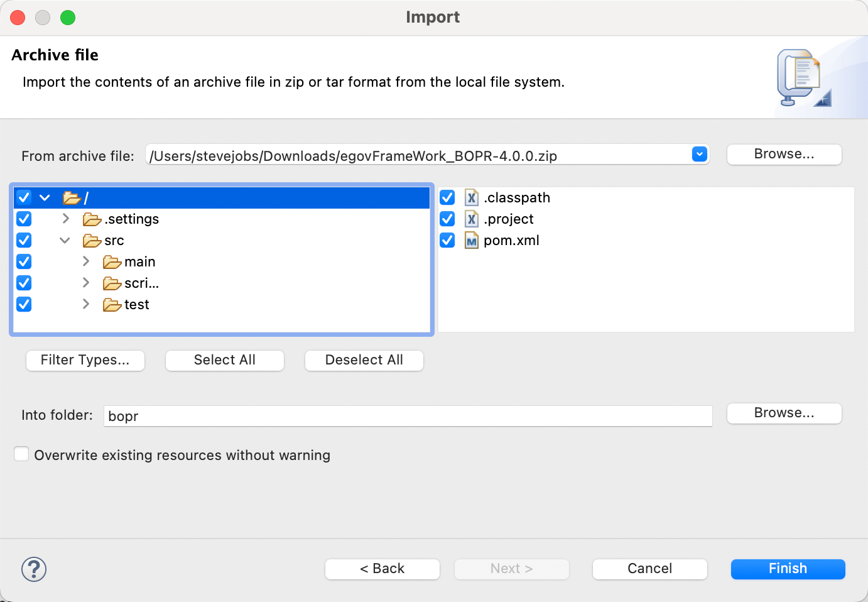The width and height of the screenshot is (868, 602).
Task: Click the src folder icon
Action: coord(92,241)
